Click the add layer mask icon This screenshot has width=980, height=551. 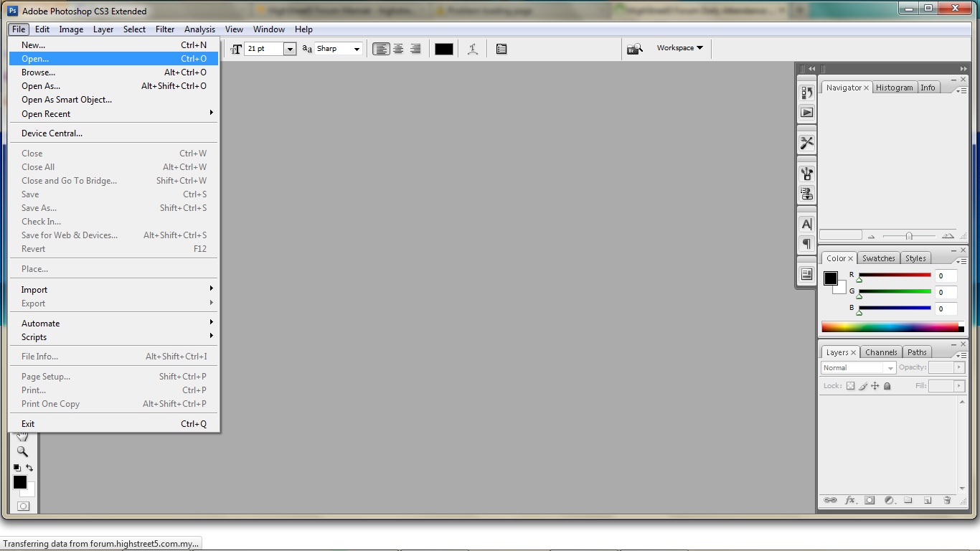[x=870, y=500]
